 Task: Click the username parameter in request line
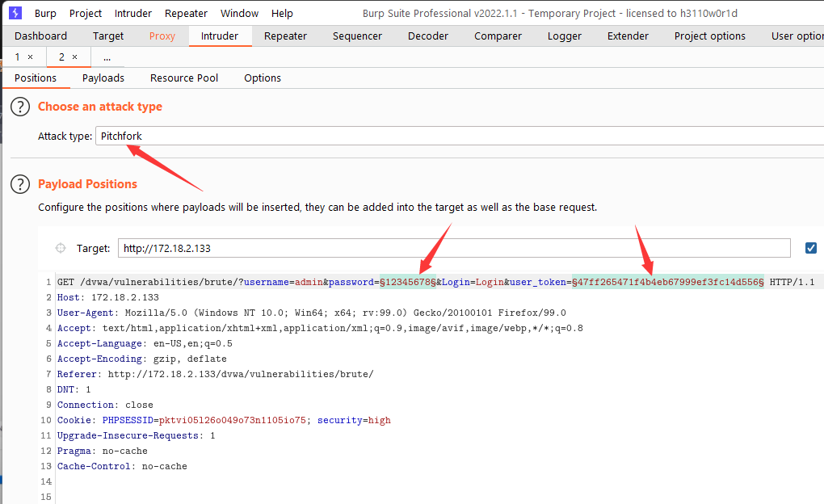(x=267, y=282)
